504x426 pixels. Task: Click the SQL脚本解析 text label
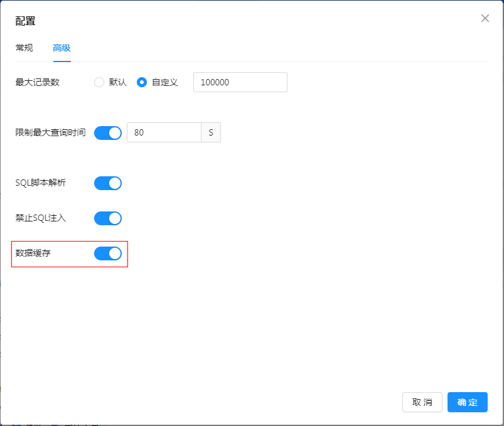tap(40, 183)
